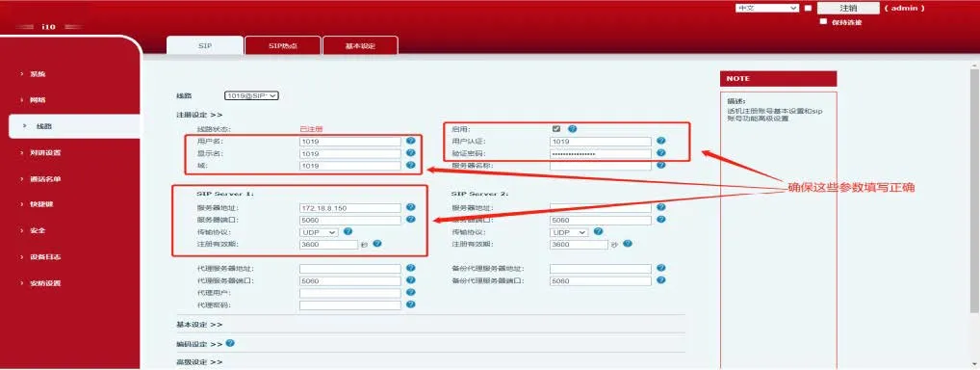This screenshot has width=980, height=370.
Task: Show help for SIP Server 1 服务器端口
Action: coord(411,219)
